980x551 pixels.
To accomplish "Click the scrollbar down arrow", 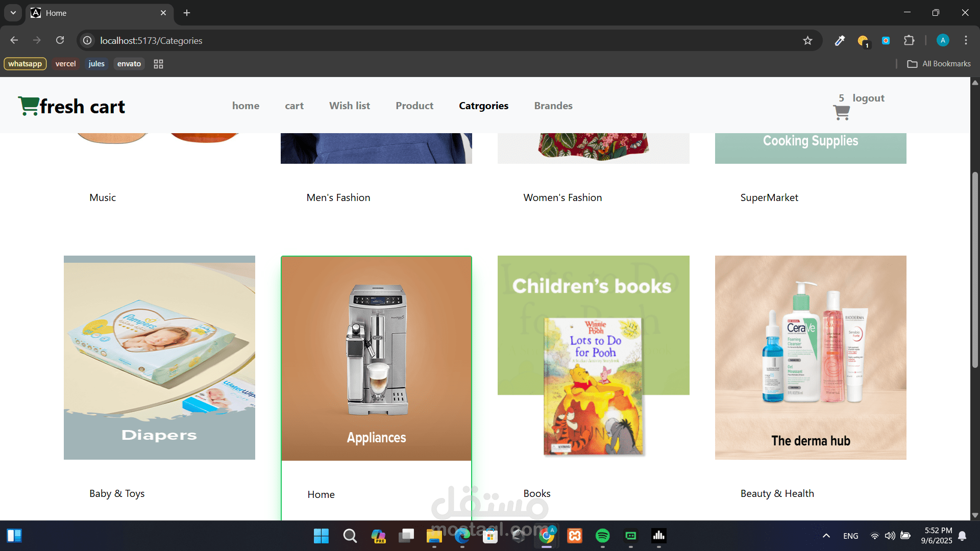I will [x=975, y=515].
